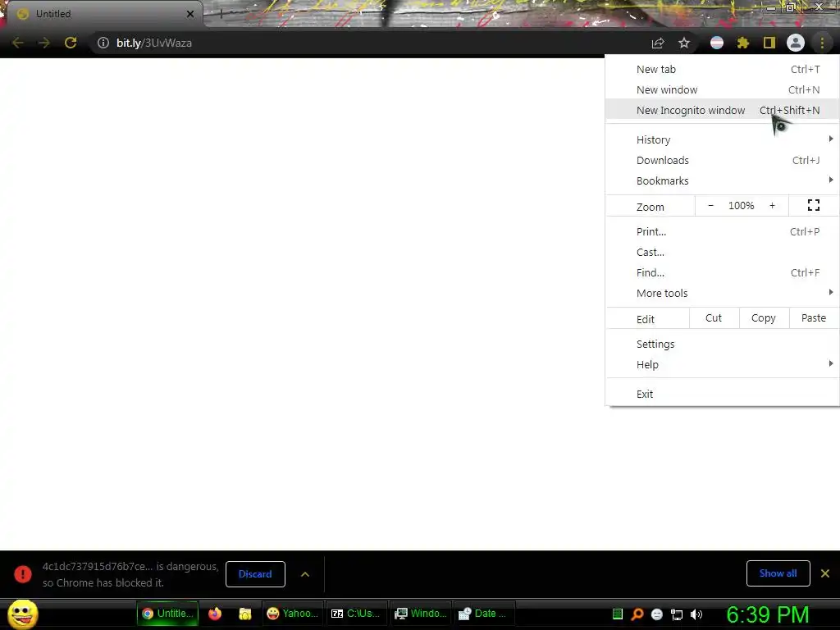Increase zoom with the plus button
The image size is (840, 630).
772,206
